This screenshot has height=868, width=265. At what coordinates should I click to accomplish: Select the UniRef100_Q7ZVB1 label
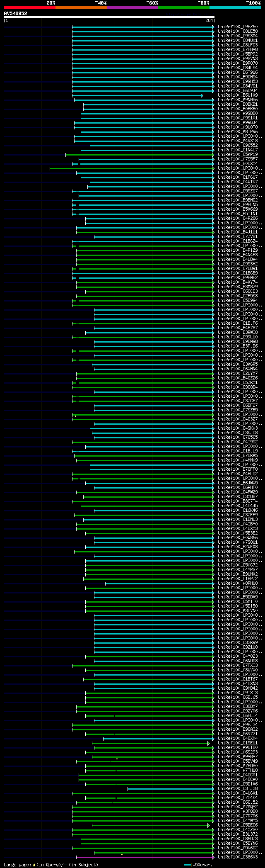[238, 237]
